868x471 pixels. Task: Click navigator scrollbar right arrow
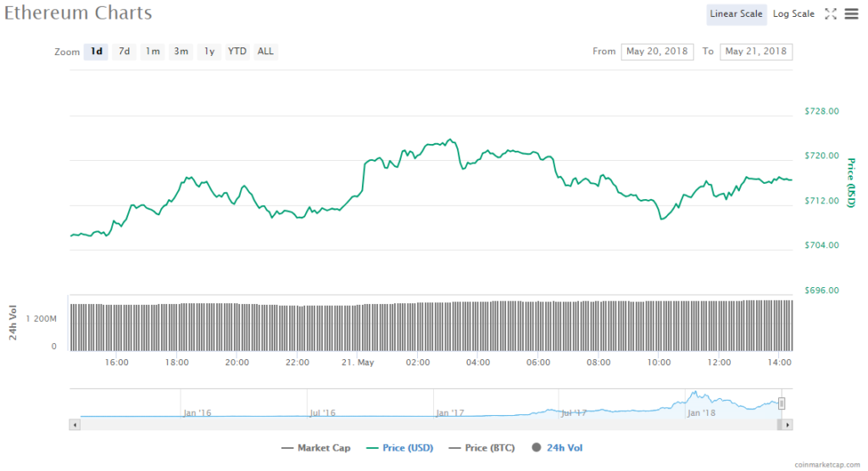(x=787, y=424)
